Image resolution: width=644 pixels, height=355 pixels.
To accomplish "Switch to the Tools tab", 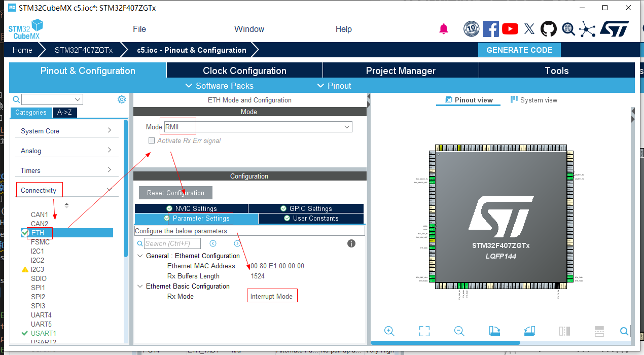I will click(x=557, y=70).
